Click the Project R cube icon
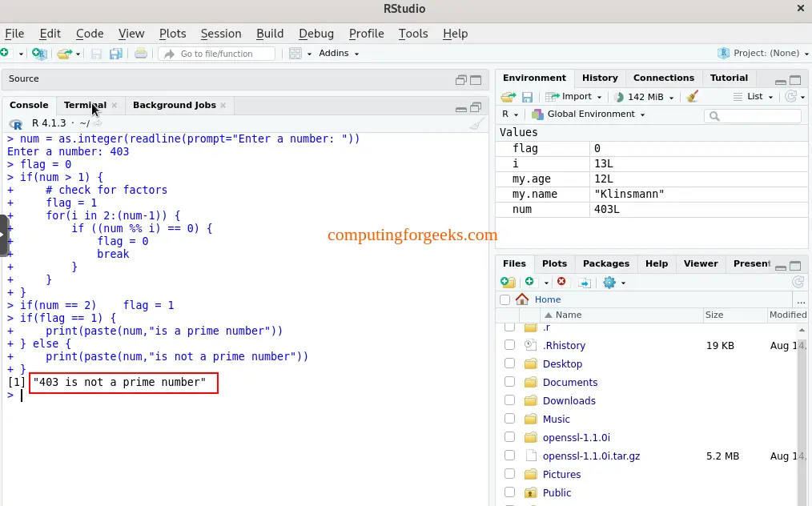The image size is (812, 506). click(x=723, y=53)
